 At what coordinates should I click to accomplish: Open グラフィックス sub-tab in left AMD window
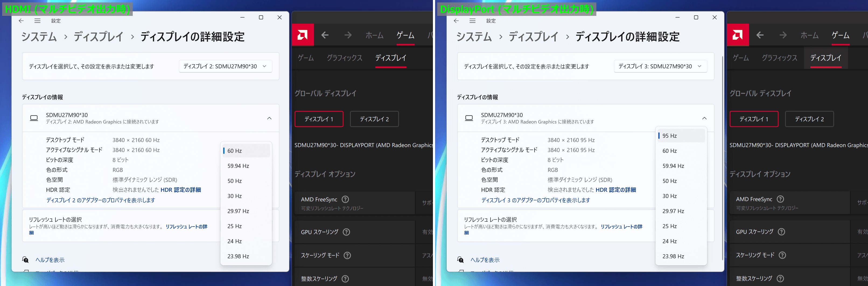point(344,58)
